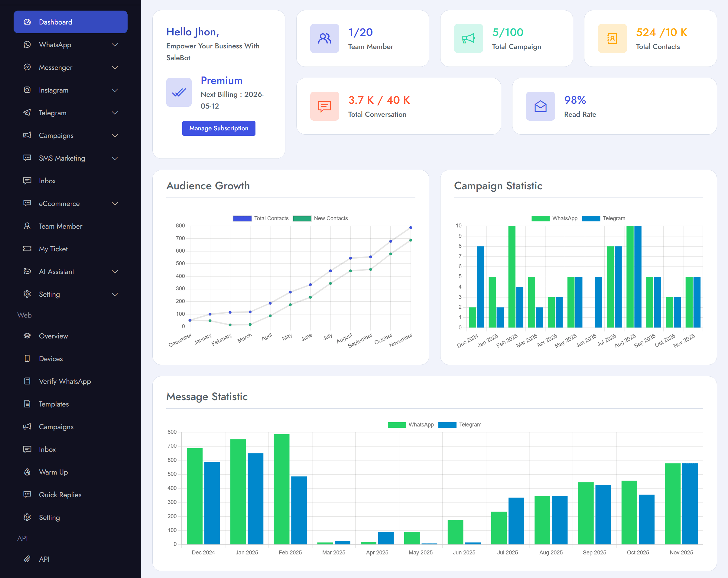Viewport: 728px width, 578px height.
Task: Expand the WhatsApp menu chevron
Action: click(x=115, y=45)
